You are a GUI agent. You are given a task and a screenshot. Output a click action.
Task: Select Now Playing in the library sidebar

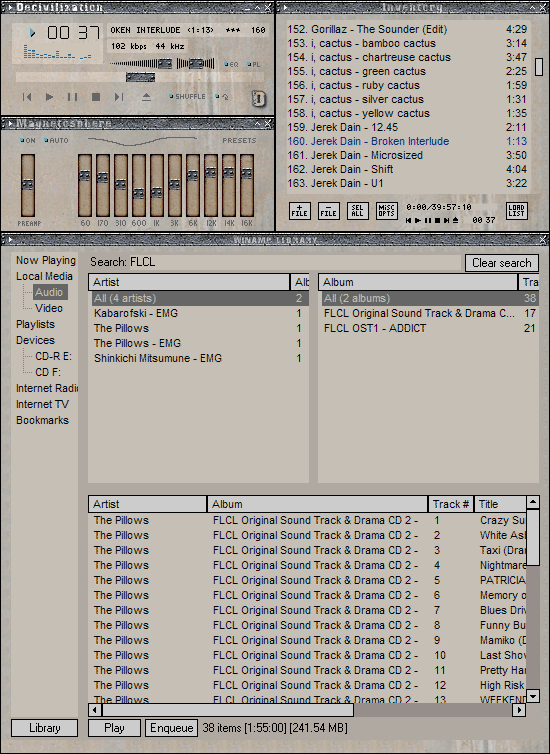point(46,260)
